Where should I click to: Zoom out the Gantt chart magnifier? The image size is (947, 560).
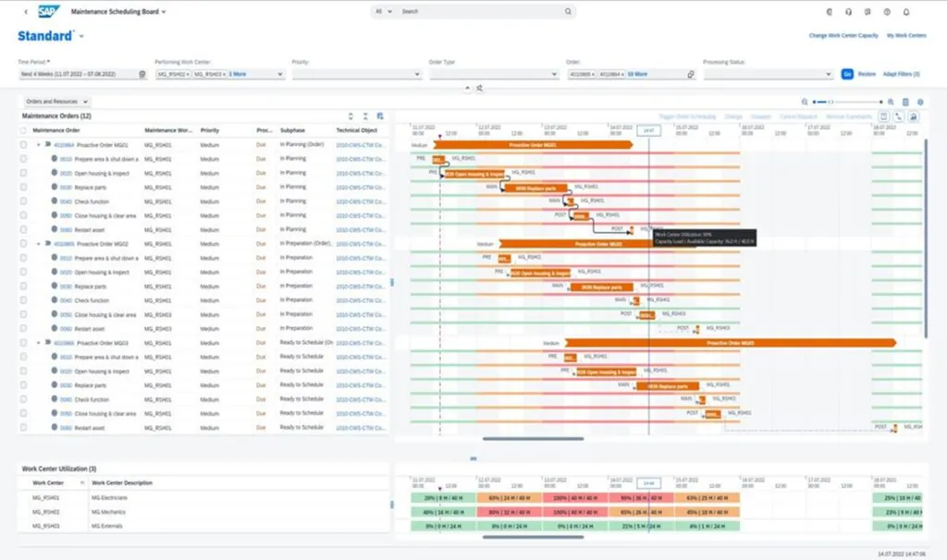pyautogui.click(x=805, y=102)
